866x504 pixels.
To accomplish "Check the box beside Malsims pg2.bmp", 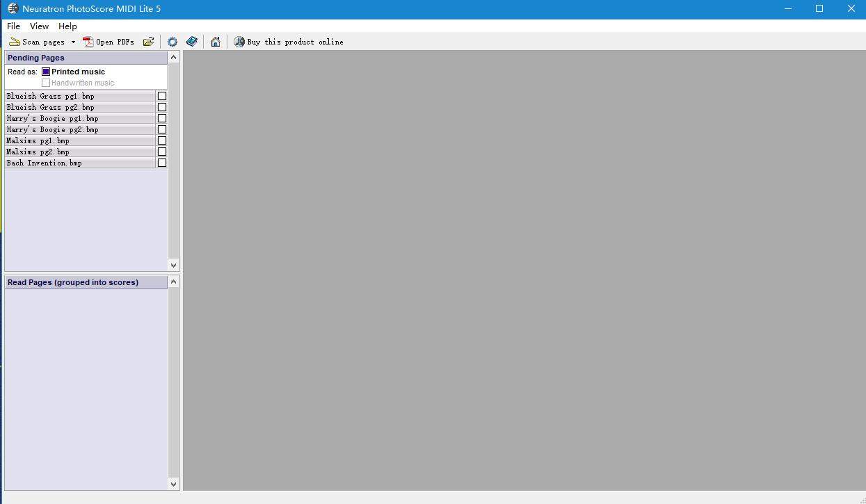I will pos(161,151).
